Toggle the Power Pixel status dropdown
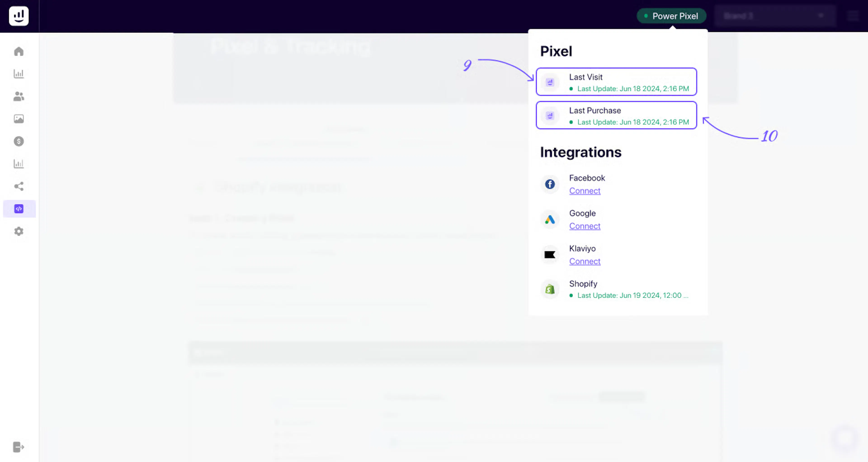The image size is (868, 462). point(671,16)
